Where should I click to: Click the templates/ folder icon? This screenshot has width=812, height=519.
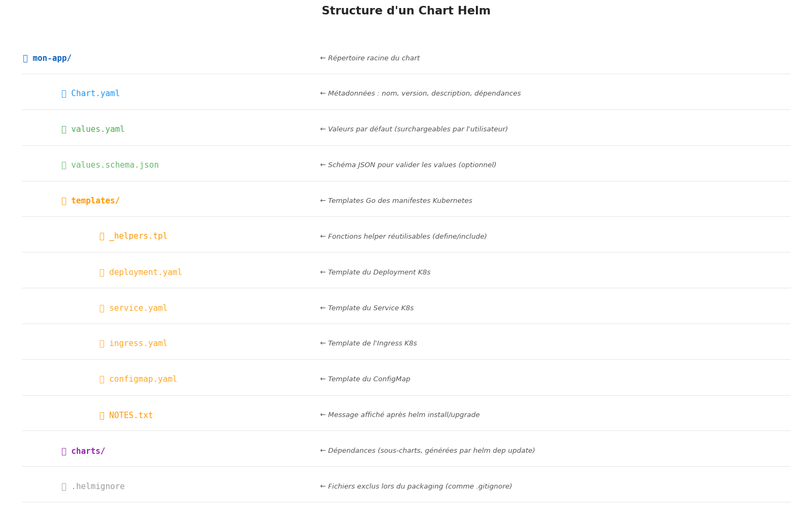(64, 201)
